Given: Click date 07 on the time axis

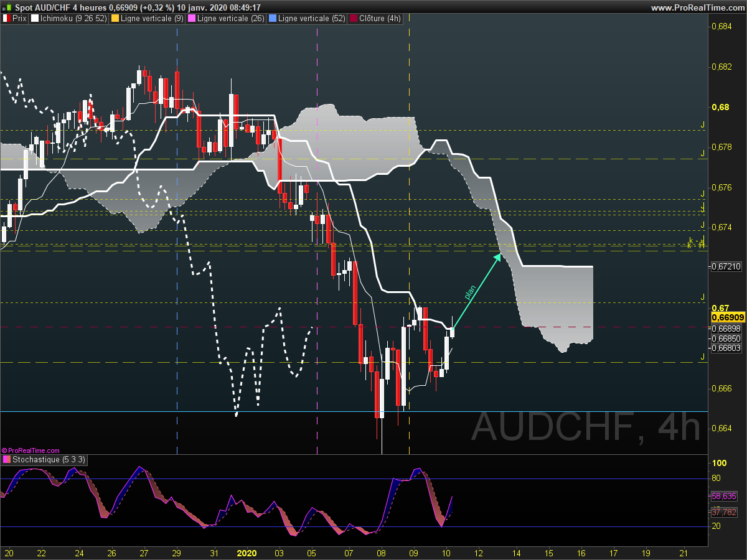Looking at the screenshot, I should point(349,553).
